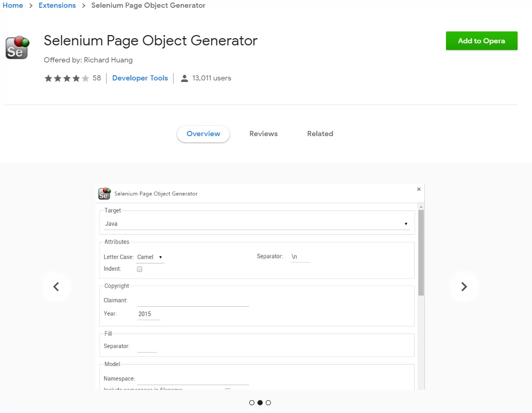Click the 58 ratings count
The height and width of the screenshot is (413, 532).
(x=97, y=78)
